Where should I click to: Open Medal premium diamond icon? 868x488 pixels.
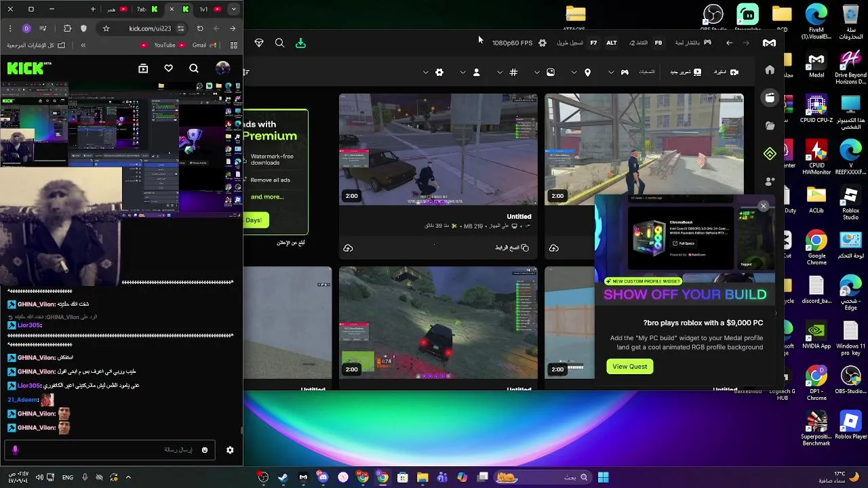[x=259, y=43]
